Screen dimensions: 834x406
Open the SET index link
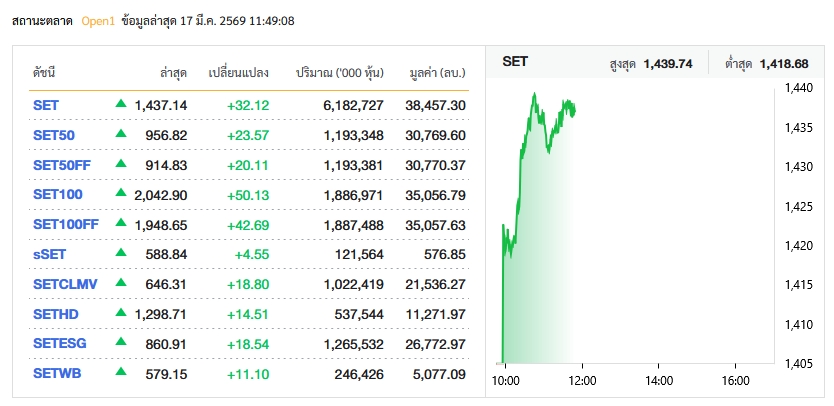coord(46,104)
